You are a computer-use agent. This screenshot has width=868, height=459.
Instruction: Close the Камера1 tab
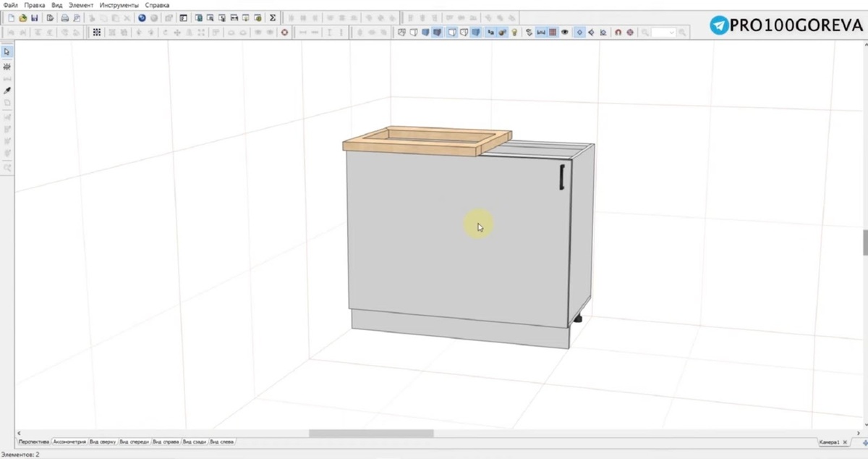[846, 442]
